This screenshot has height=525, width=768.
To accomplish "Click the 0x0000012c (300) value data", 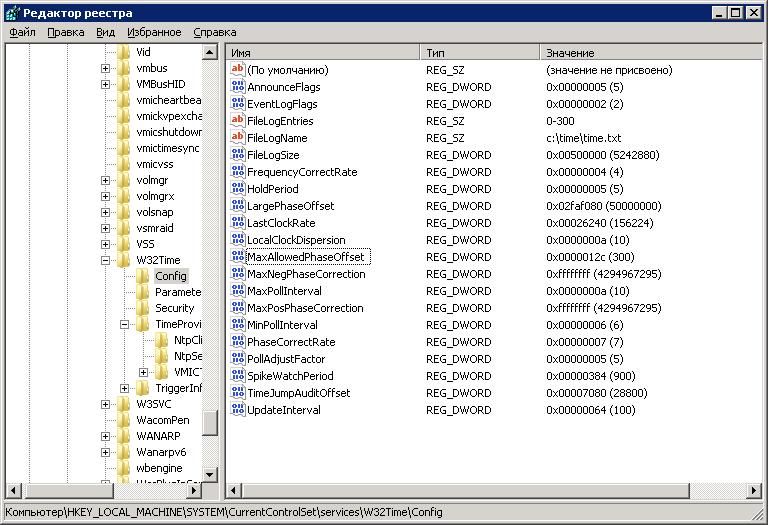I will pos(590,257).
